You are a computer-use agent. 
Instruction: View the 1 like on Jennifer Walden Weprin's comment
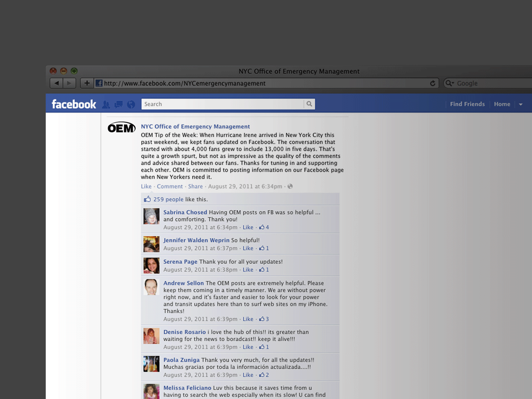click(x=264, y=249)
